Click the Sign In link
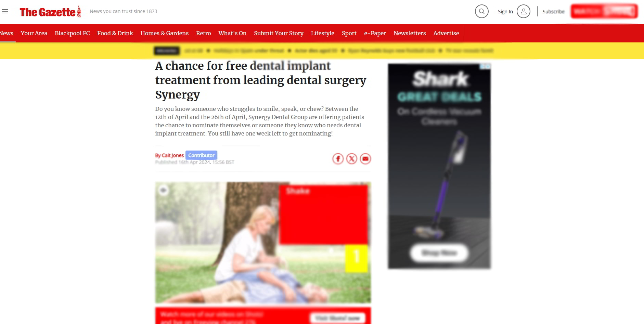The height and width of the screenshot is (324, 644). pos(505,12)
